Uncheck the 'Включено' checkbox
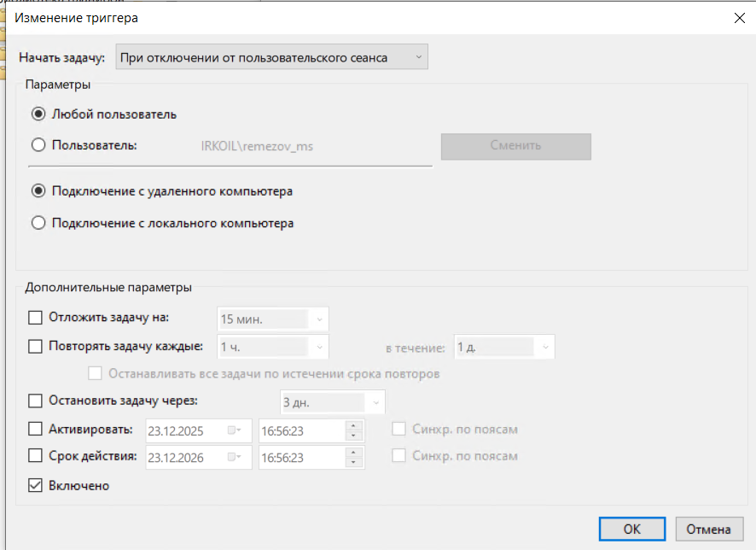This screenshot has width=756, height=550. point(35,485)
